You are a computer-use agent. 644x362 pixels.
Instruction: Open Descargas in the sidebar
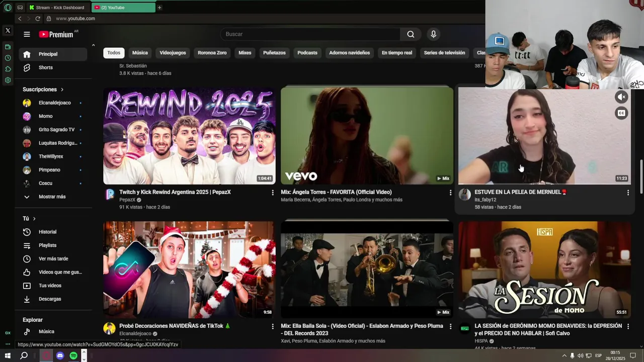52,299
